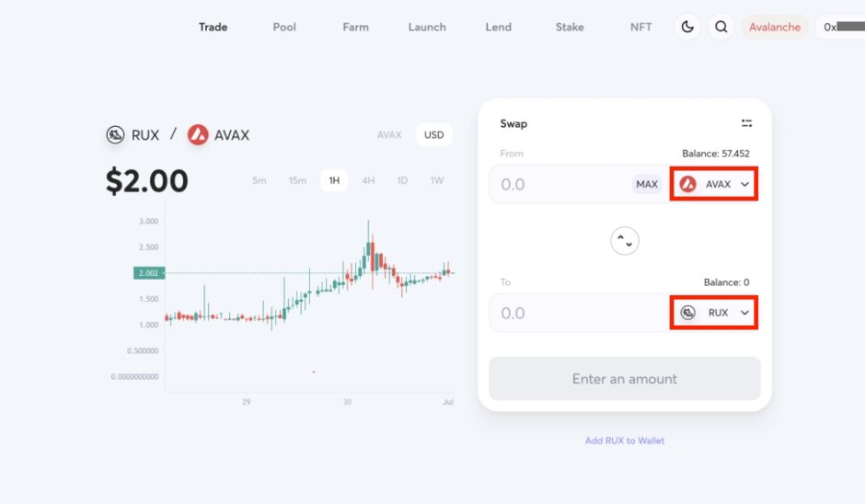This screenshot has width=865, height=504.
Task: Switch chart price denomination to AVAX
Action: [389, 135]
